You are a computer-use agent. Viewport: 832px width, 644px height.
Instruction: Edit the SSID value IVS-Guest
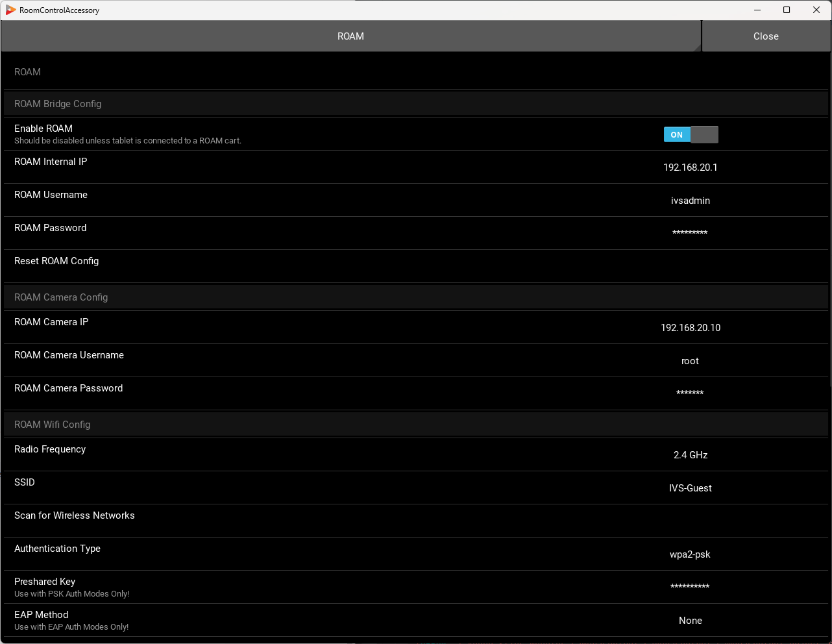coord(691,488)
